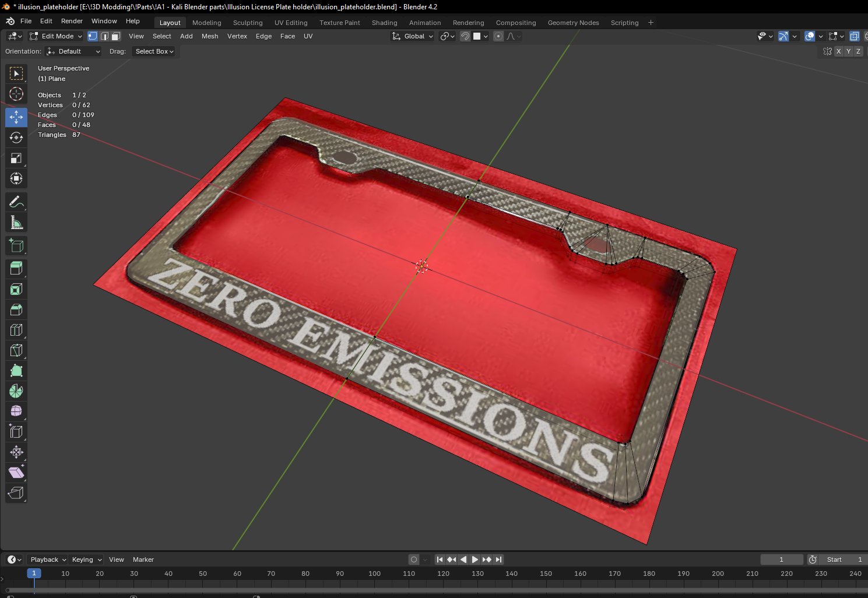Click the mesh symmetry butterfly icon
This screenshot has height=598, width=868.
(827, 51)
